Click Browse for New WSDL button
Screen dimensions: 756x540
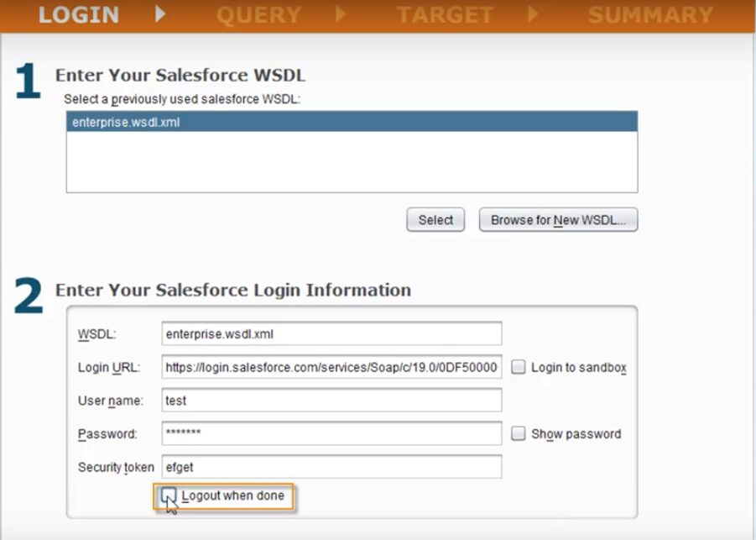coord(558,220)
